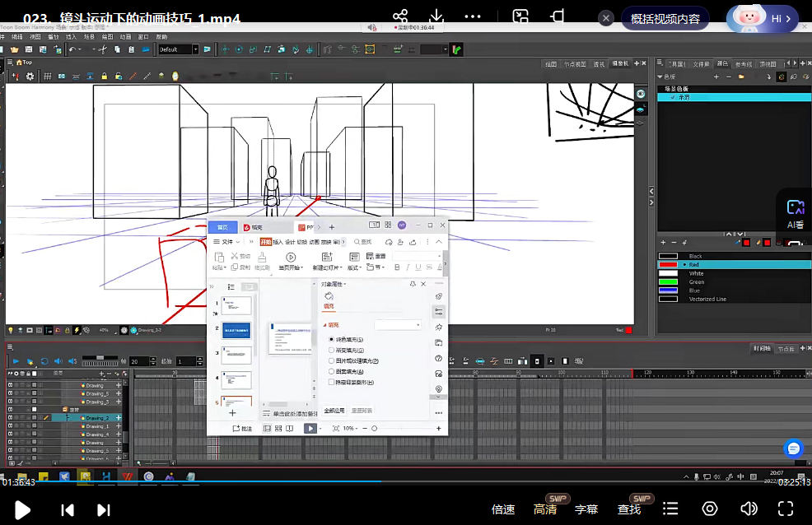Click the share icon in the video header

400,16
